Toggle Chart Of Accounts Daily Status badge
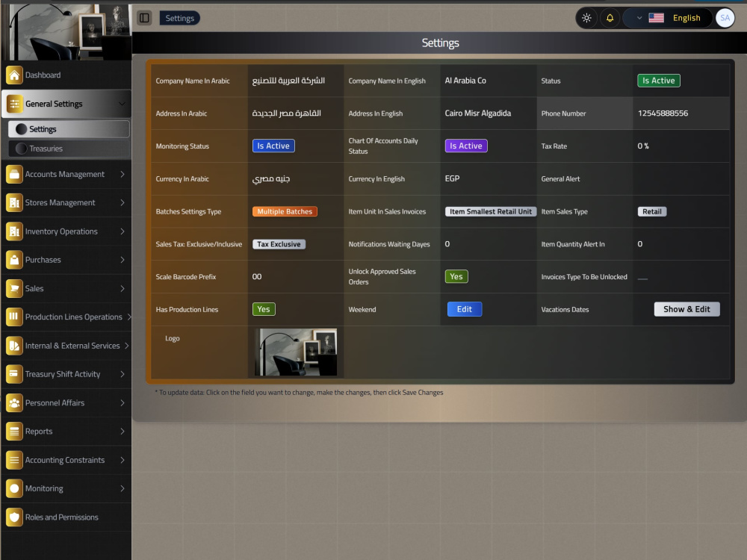The image size is (747, 560). pos(466,146)
